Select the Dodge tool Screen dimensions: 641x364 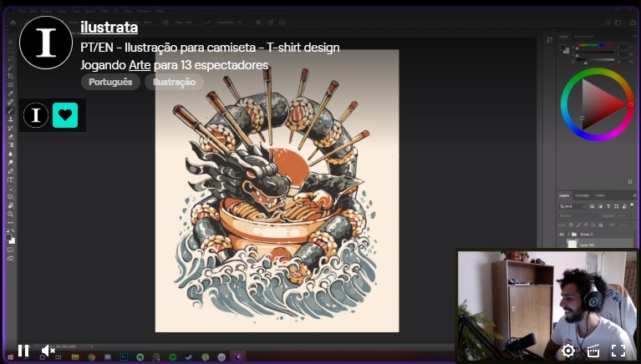11,163
